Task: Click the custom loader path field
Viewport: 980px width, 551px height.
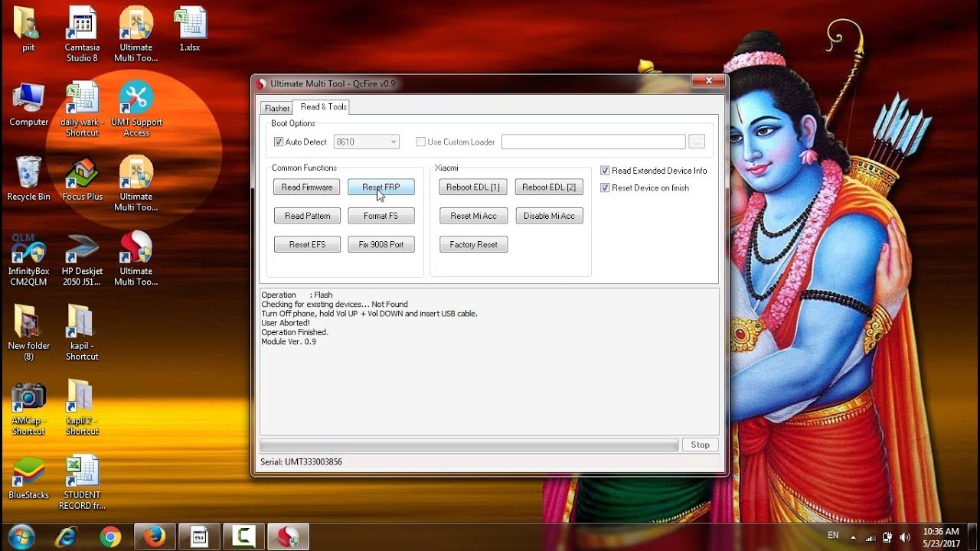Action: [x=593, y=142]
